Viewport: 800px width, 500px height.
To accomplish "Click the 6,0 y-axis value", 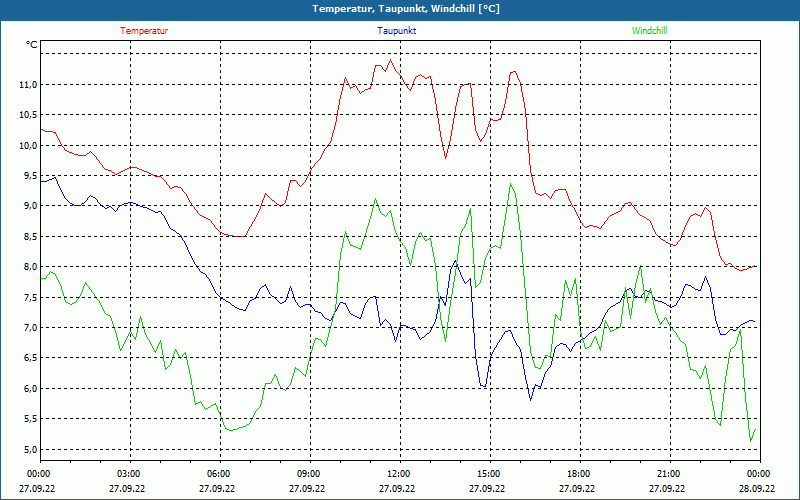I will tap(30, 389).
